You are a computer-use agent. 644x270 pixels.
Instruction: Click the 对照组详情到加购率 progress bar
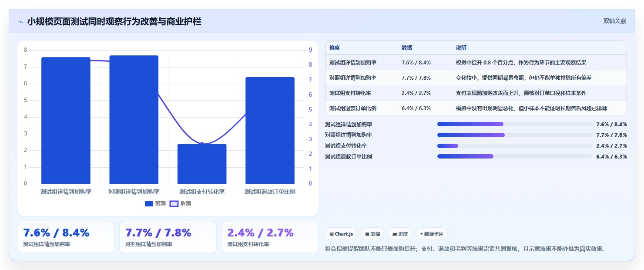[515, 135]
